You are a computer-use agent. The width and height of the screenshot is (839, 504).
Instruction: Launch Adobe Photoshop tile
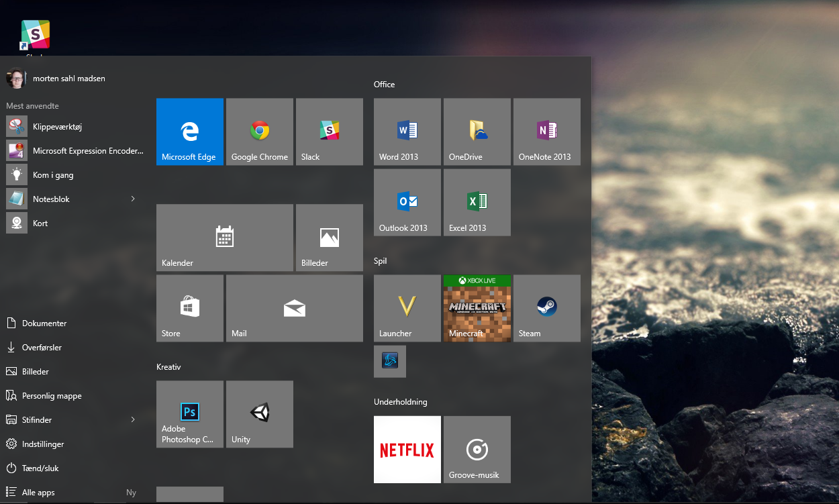[189, 414]
